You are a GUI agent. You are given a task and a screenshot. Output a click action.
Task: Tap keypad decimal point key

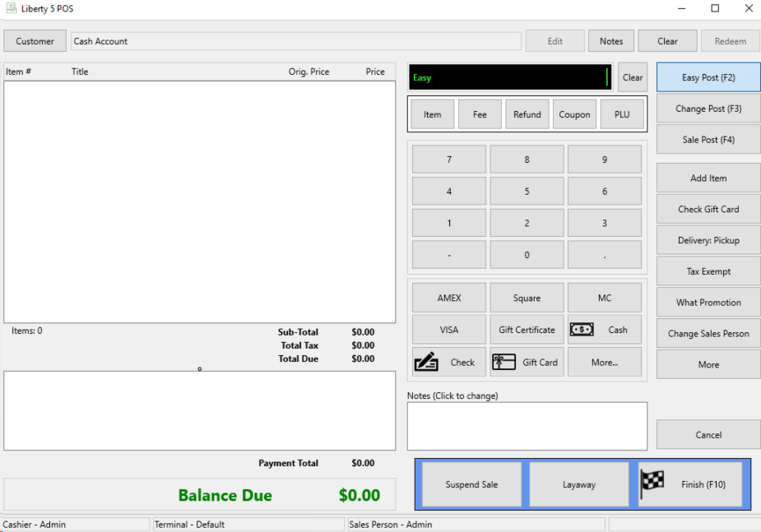coord(604,255)
